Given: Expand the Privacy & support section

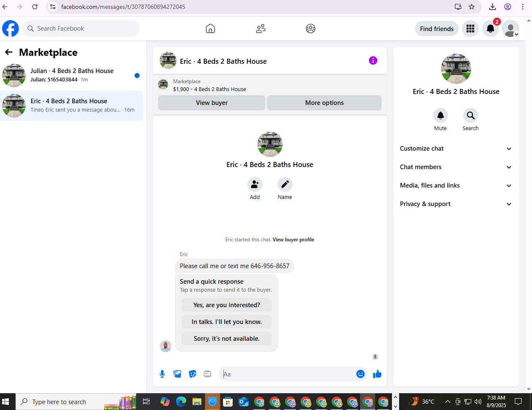Looking at the screenshot, I should click(x=456, y=204).
